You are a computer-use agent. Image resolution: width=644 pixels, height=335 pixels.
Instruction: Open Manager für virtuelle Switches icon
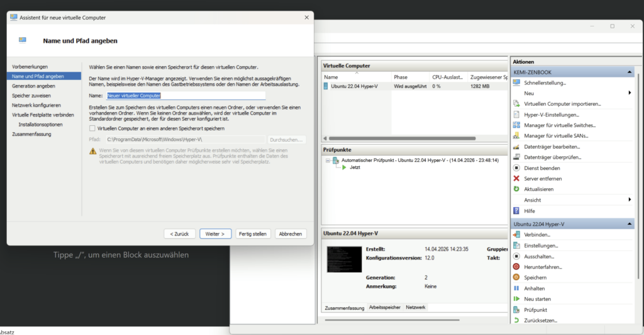coord(516,125)
